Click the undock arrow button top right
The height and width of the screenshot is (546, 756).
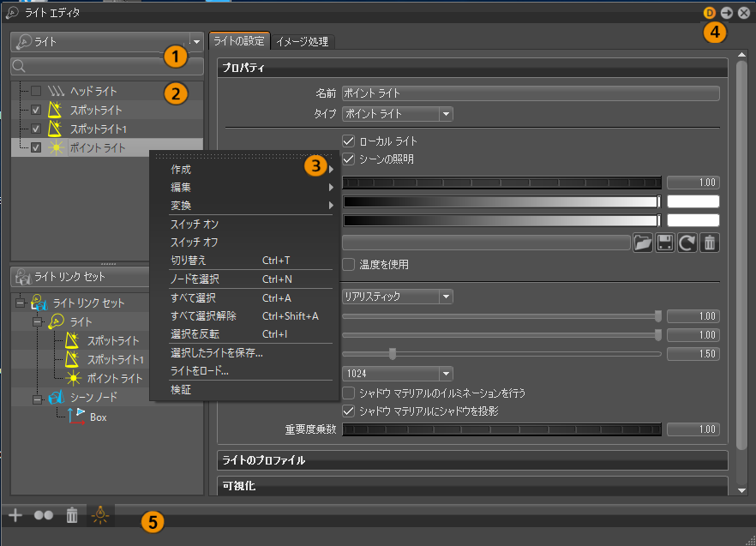pos(726,14)
